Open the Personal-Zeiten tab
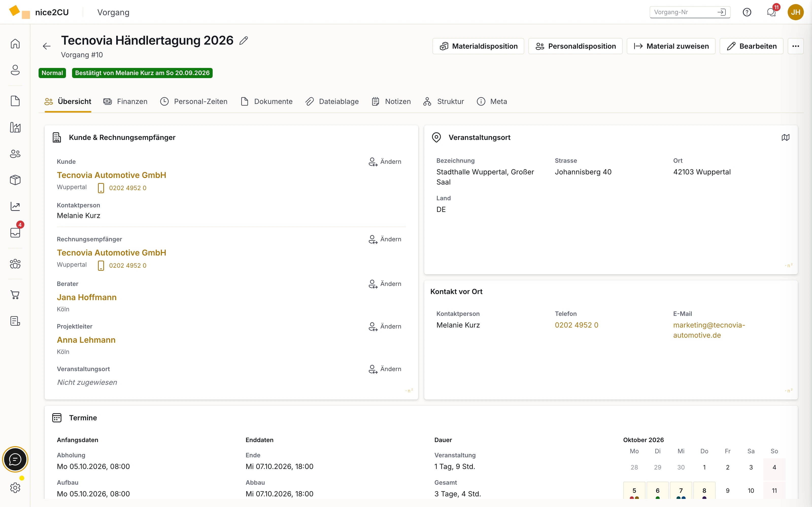This screenshot has height=507, width=812. click(x=194, y=102)
